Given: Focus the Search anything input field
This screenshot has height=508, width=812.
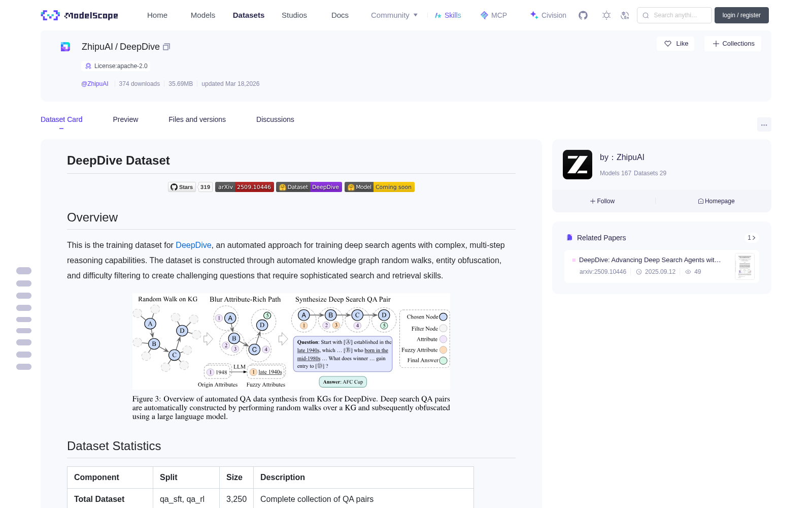Looking at the screenshot, I should pyautogui.click(x=674, y=15).
